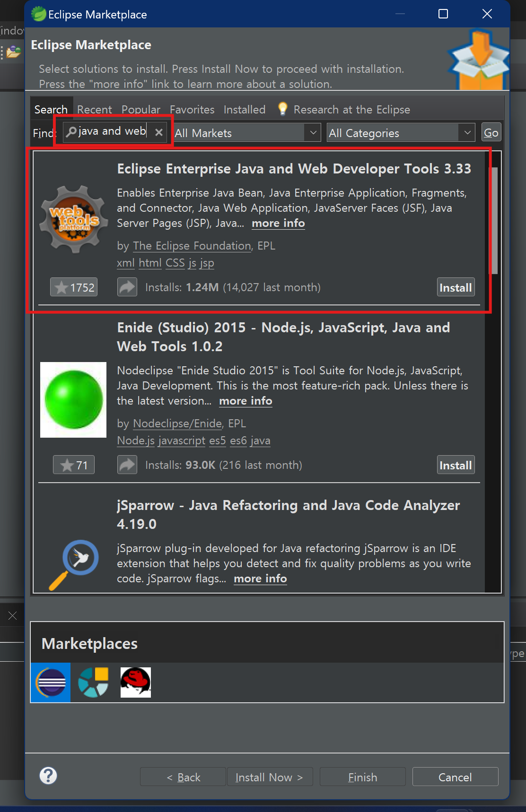The image size is (526, 812).
Task: Click the xml tag link
Action: pyautogui.click(x=126, y=263)
